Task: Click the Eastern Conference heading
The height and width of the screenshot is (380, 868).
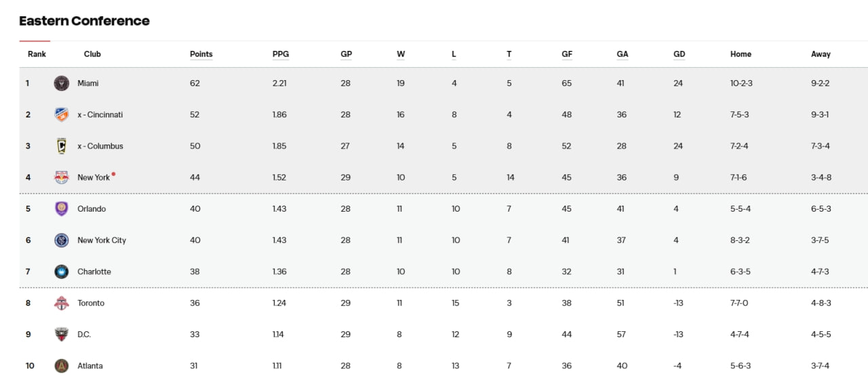Action: (x=84, y=21)
